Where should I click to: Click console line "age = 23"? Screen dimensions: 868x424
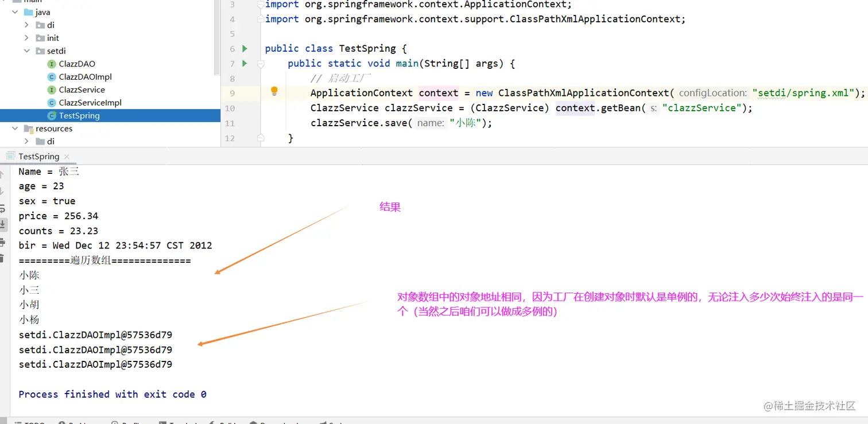click(41, 186)
